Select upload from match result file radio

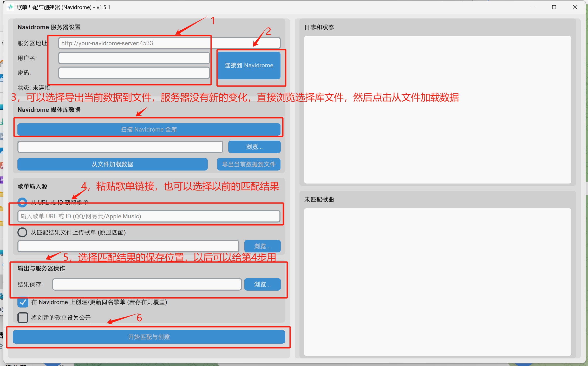pos(22,232)
